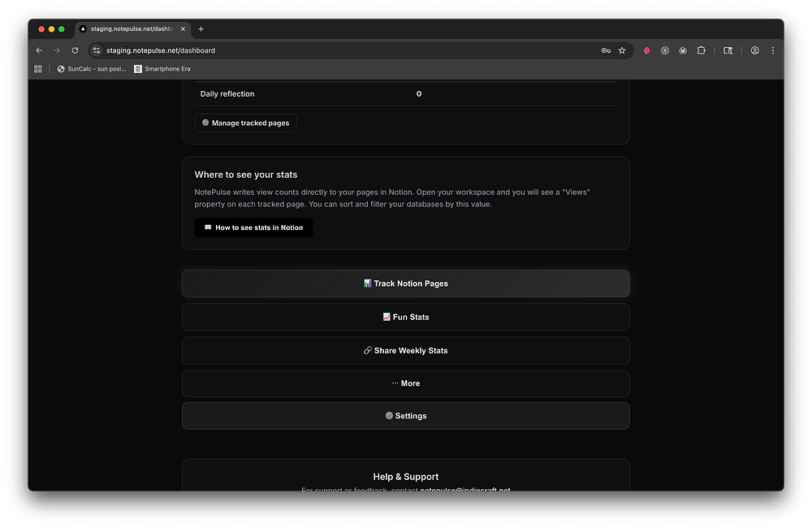
Task: Open How to see stats in Notion
Action: point(253,227)
